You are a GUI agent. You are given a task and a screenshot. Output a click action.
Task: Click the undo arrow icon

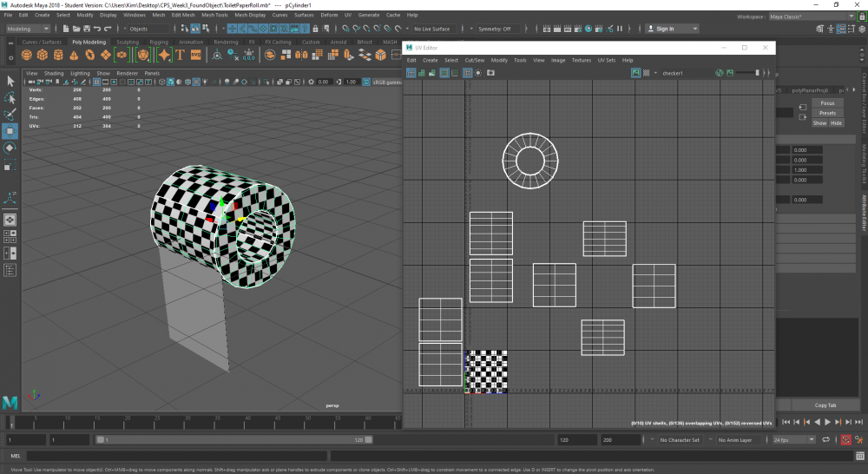pyautogui.click(x=97, y=29)
